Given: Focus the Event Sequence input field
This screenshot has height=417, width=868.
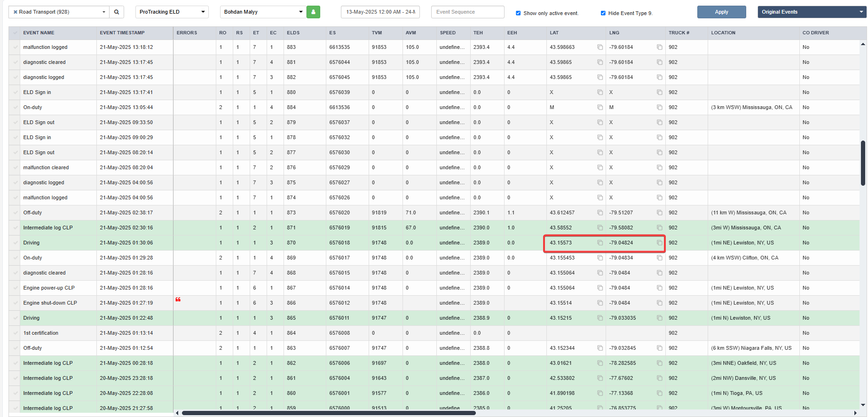Looking at the screenshot, I should (468, 12).
